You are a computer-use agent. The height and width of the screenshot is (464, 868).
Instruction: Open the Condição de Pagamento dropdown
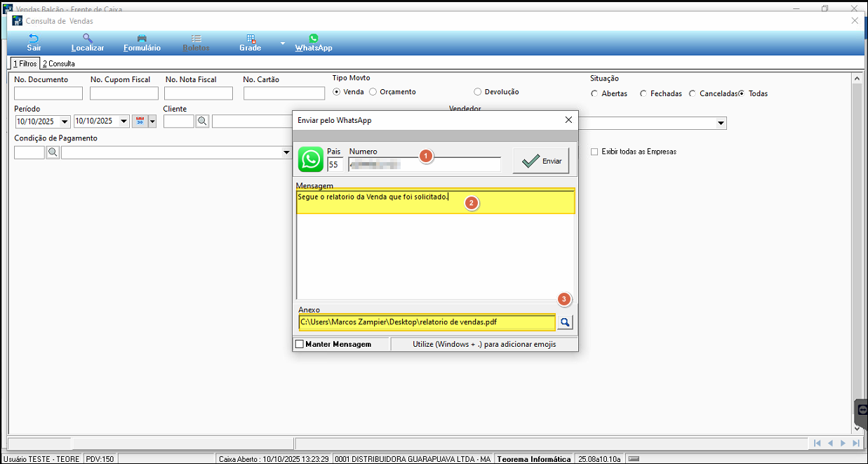coord(286,152)
